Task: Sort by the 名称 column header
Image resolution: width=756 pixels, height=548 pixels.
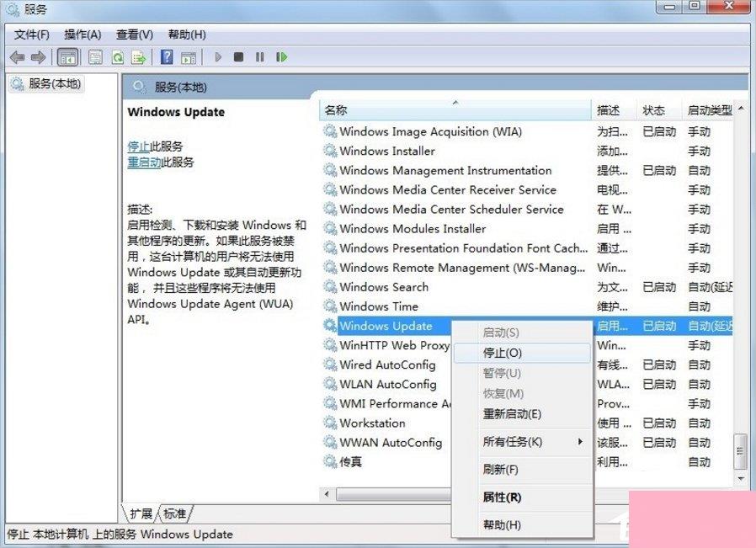Action: pos(455,110)
